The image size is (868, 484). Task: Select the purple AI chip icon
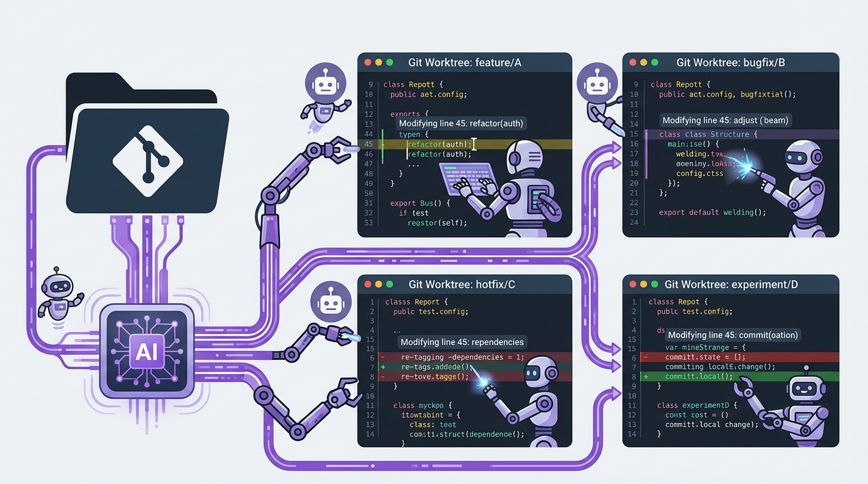coord(146,351)
